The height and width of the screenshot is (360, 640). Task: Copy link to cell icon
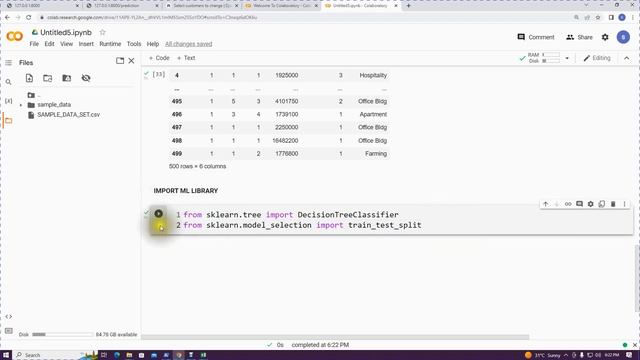click(x=568, y=204)
